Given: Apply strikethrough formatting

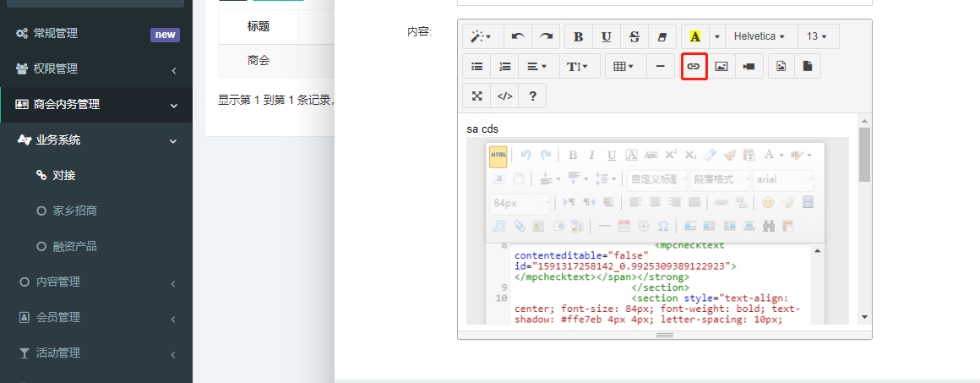Looking at the screenshot, I should 634,36.
